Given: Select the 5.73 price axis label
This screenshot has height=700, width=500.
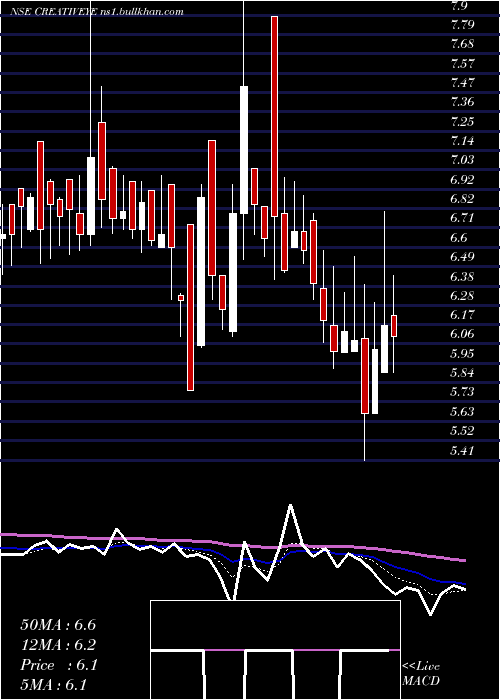Looking at the screenshot, I should [462, 392].
